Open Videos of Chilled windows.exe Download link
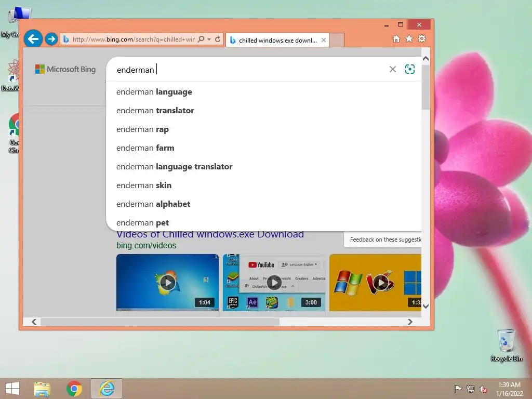 tap(210, 235)
